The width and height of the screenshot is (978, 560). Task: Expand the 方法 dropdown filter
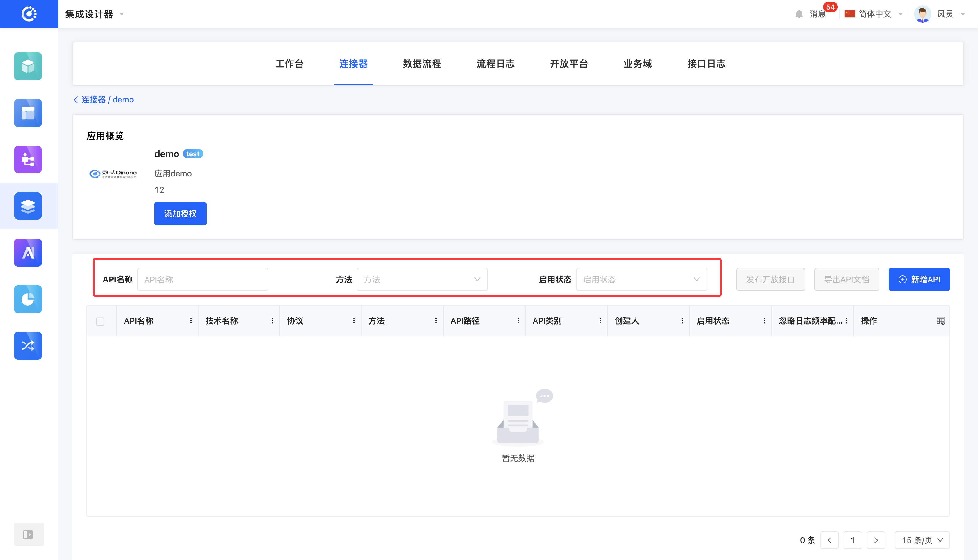coord(422,279)
